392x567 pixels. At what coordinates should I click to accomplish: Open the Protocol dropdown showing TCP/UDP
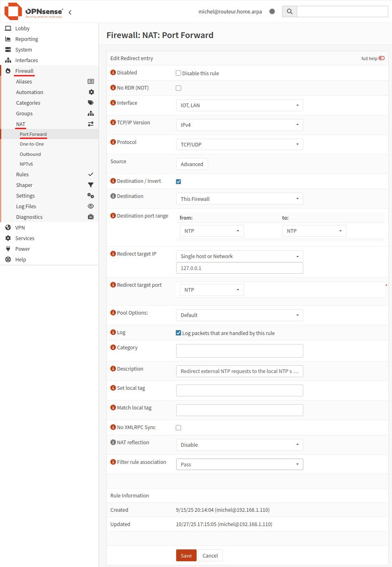[x=240, y=144]
